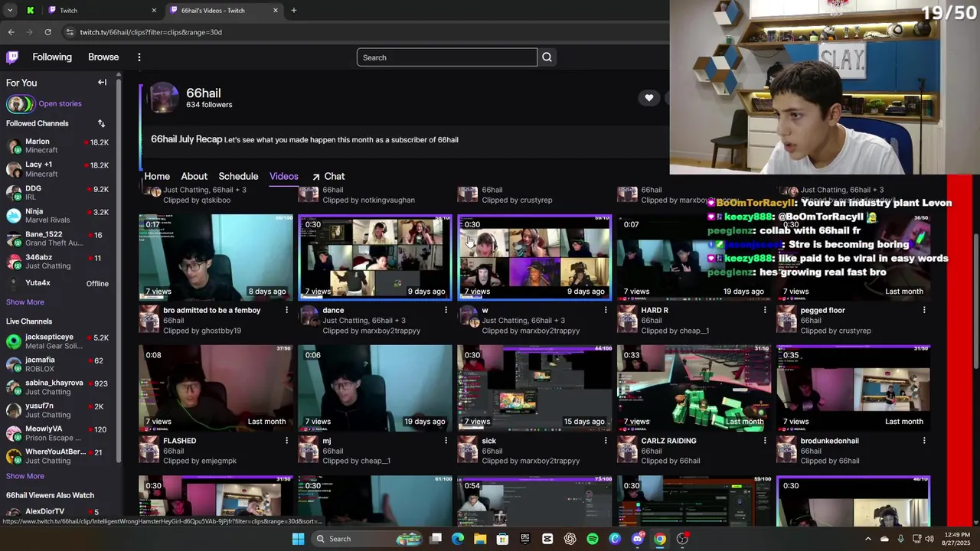
Task: Collapse the For You sidebar
Action: [102, 82]
